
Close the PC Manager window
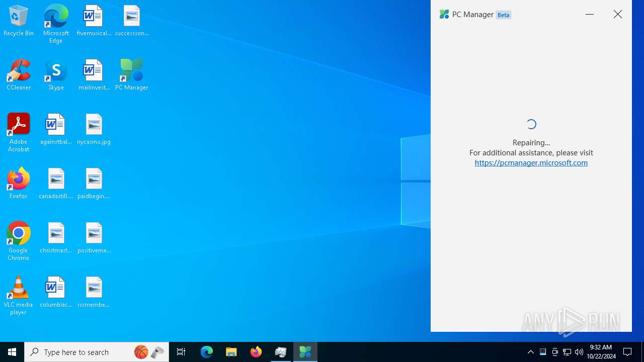point(618,15)
